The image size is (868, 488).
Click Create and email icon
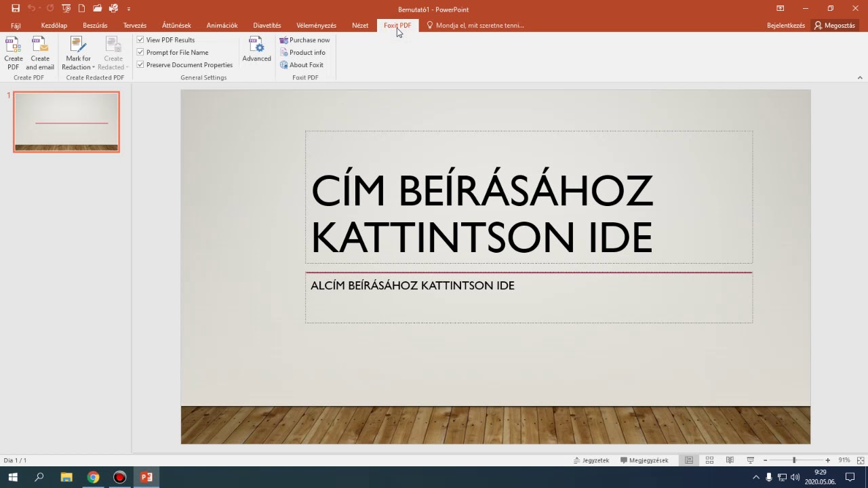[40, 54]
